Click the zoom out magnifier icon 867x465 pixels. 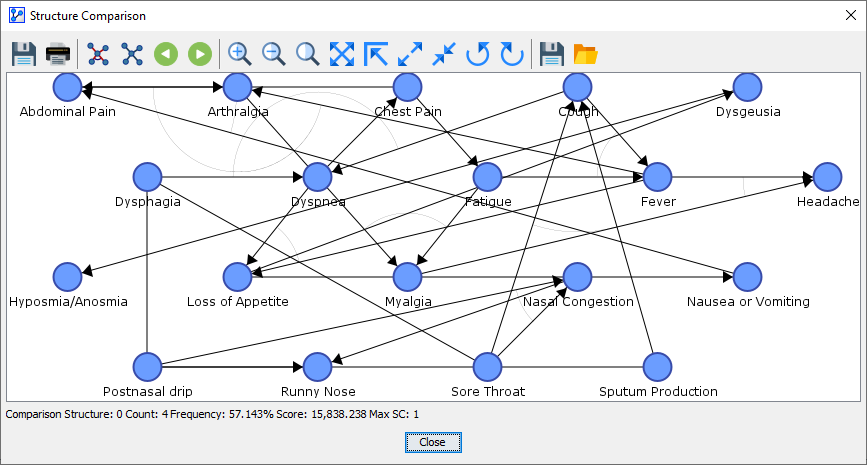coord(274,54)
